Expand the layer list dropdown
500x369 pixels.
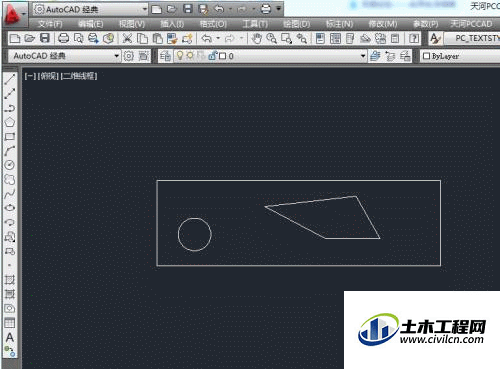tap(363, 56)
